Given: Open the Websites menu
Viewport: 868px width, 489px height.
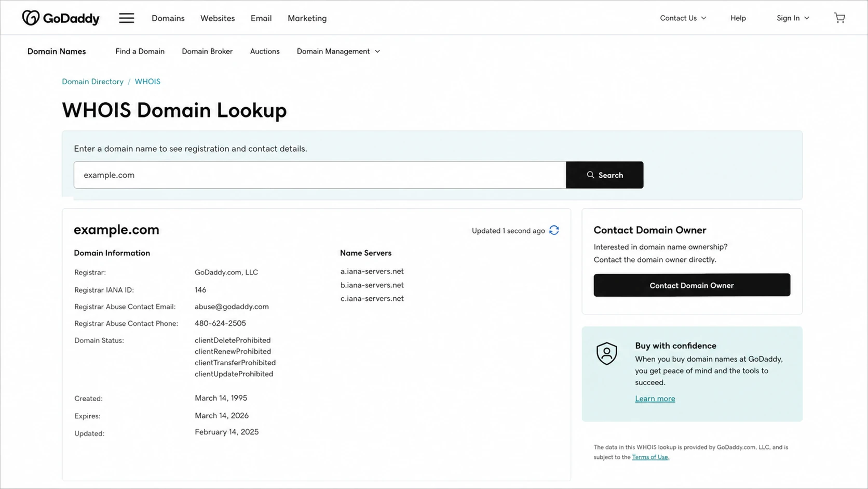Looking at the screenshot, I should point(218,18).
